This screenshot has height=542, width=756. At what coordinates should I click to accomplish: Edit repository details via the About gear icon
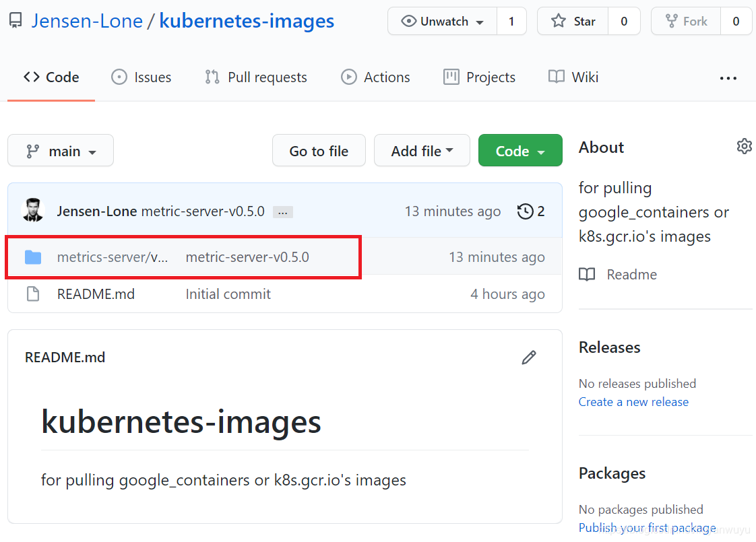coord(745,146)
